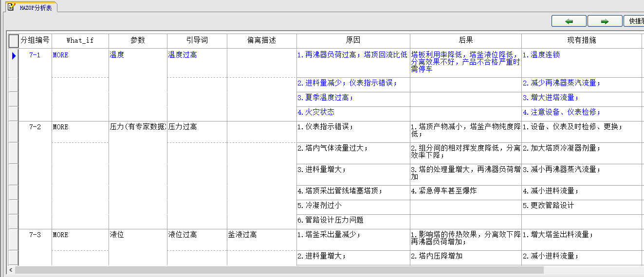
Task: Select the 原因 column header
Action: pos(353,40)
